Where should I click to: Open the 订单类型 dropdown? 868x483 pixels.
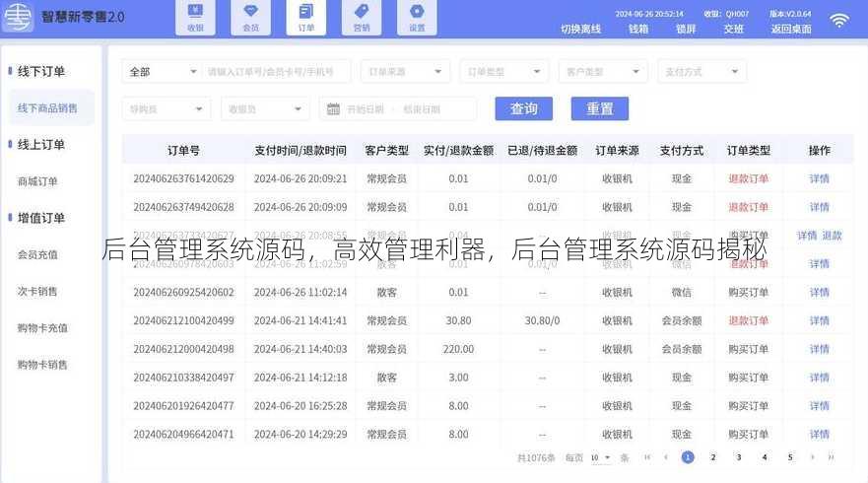click(x=503, y=71)
